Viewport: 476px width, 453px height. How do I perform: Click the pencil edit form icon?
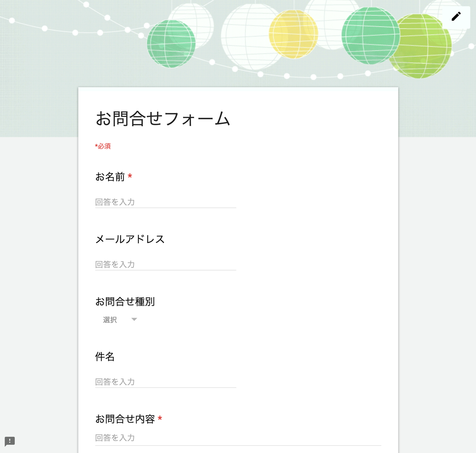pos(456,16)
